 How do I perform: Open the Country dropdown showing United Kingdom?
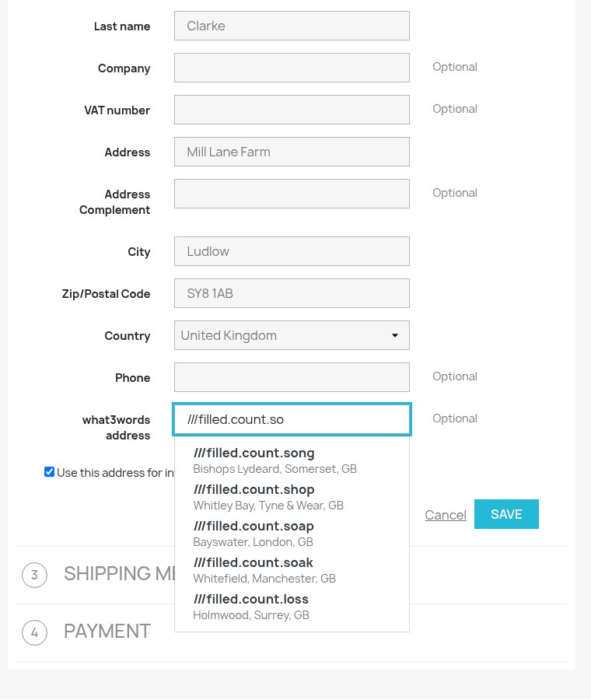tap(292, 335)
